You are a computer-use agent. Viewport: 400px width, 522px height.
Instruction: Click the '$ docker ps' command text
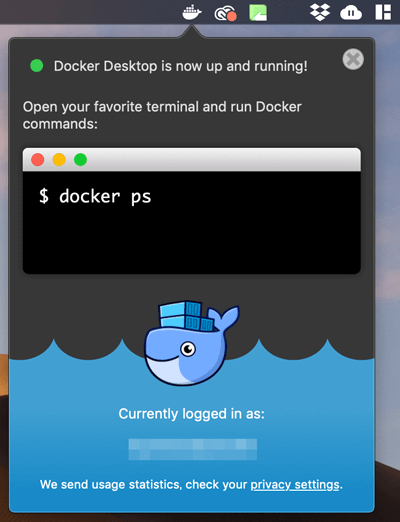point(95,196)
